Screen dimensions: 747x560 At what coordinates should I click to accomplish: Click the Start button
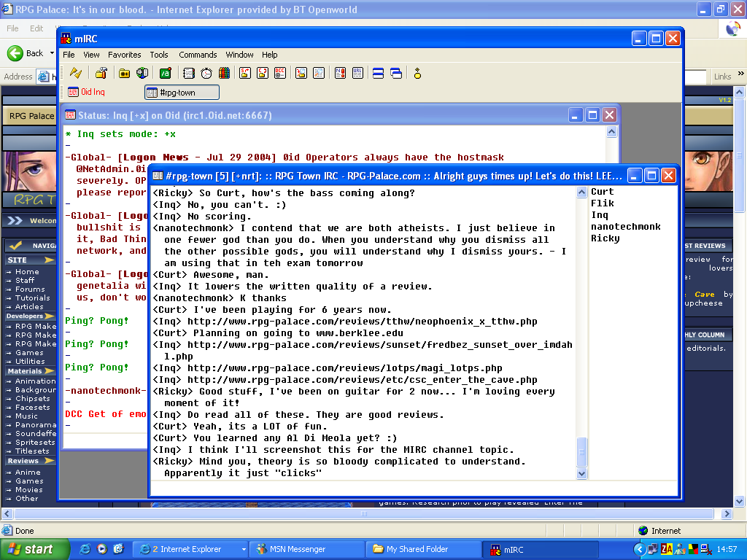coord(34,549)
